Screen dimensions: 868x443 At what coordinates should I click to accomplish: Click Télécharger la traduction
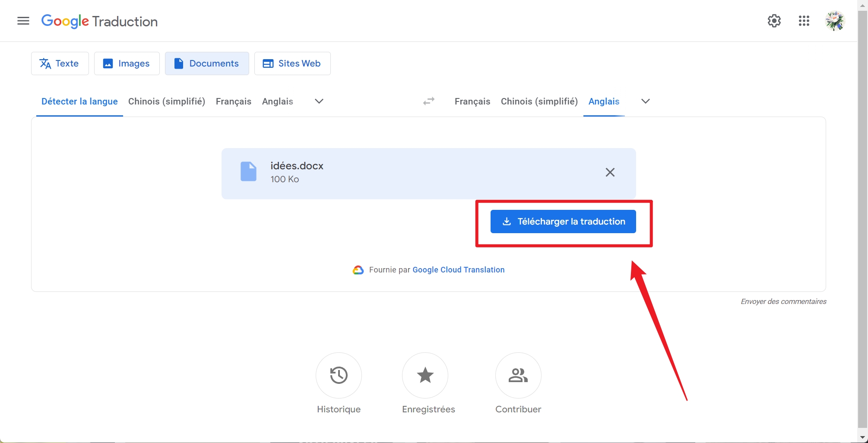pyautogui.click(x=563, y=221)
